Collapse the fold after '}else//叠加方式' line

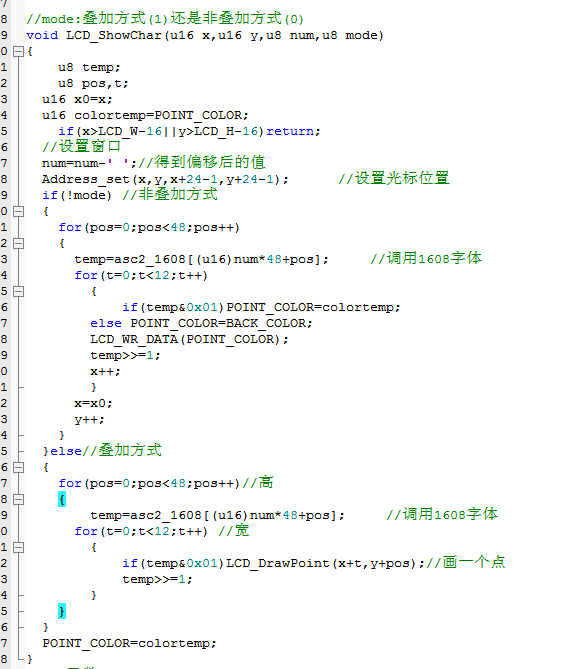(18, 468)
